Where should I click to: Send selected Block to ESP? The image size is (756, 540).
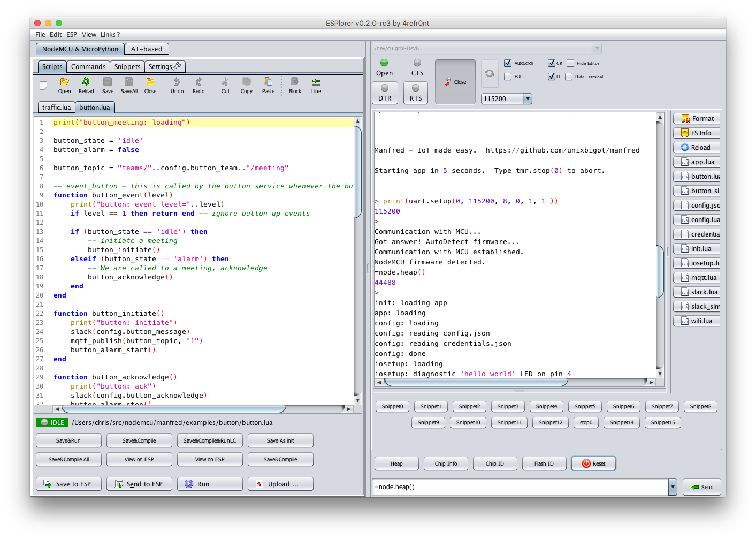point(295,85)
